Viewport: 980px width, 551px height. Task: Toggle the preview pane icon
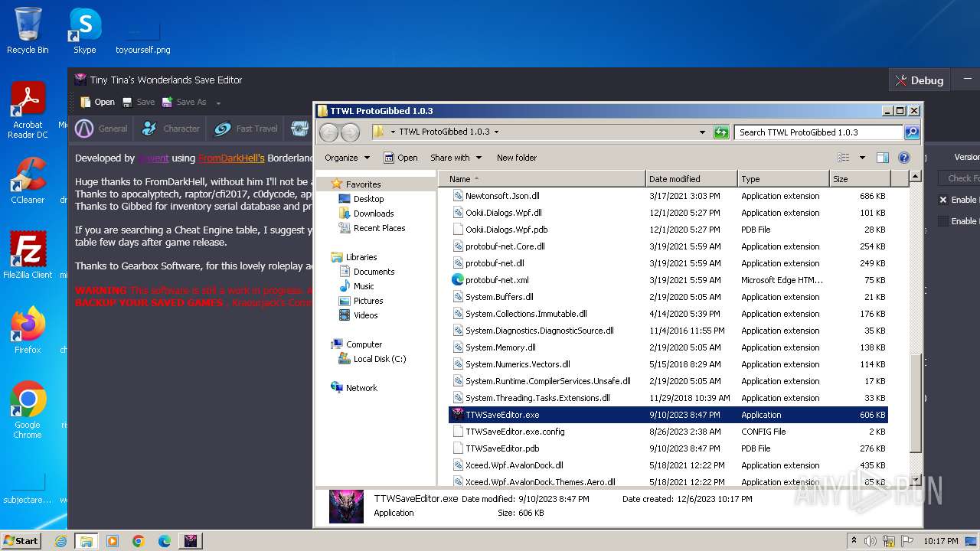click(883, 158)
